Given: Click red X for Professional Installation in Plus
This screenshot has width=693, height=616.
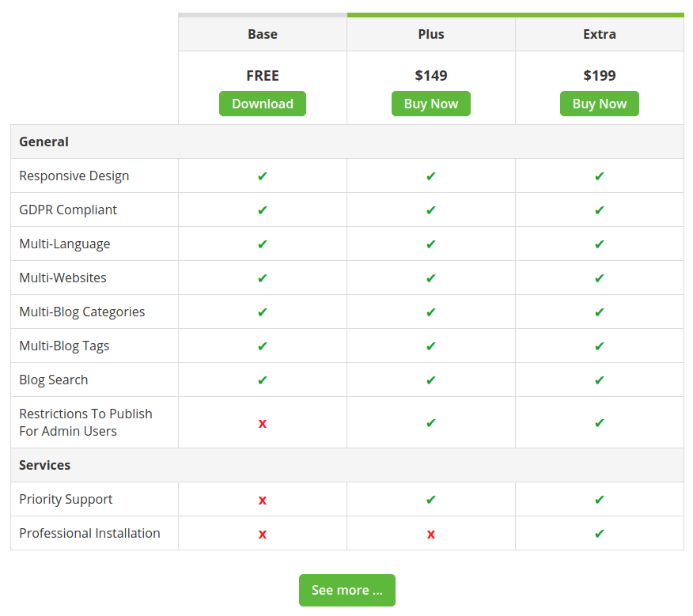Looking at the screenshot, I should pos(431,535).
